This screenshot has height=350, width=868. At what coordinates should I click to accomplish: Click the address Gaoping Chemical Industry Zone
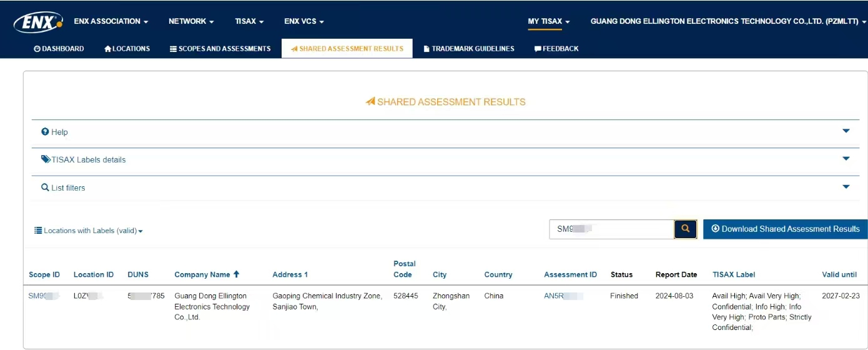327,301
